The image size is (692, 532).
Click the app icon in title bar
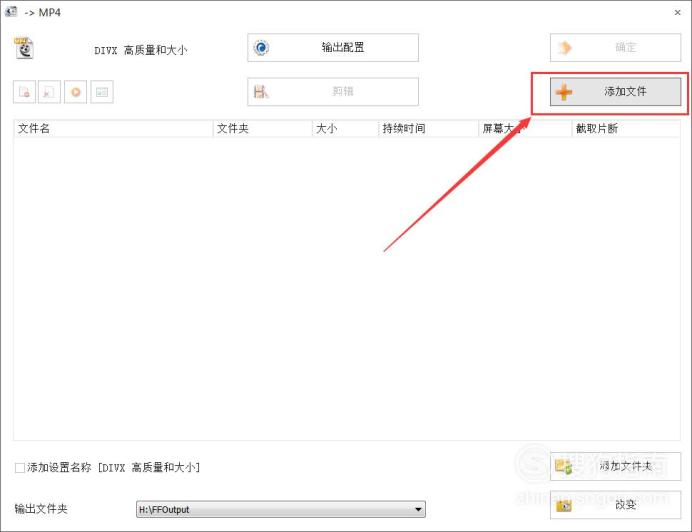click(x=11, y=12)
